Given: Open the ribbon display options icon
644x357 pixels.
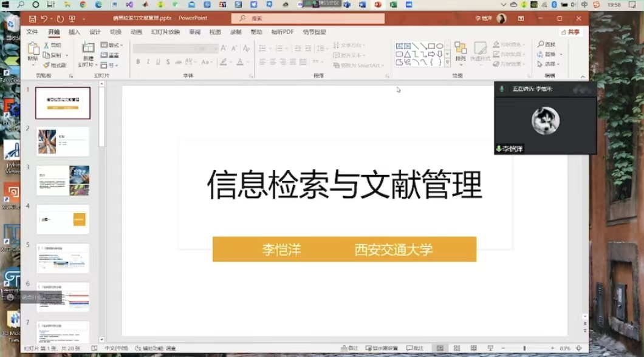Looking at the screenshot, I should click(521, 18).
